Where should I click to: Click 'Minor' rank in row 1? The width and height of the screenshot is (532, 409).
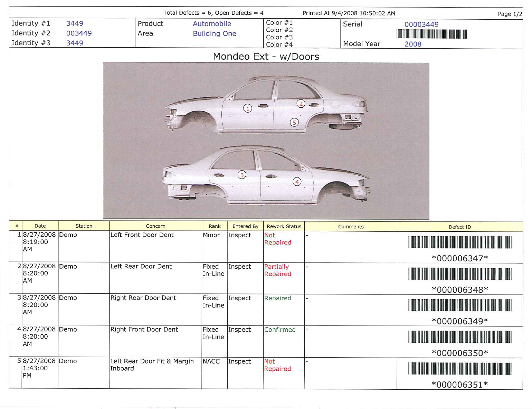click(211, 235)
